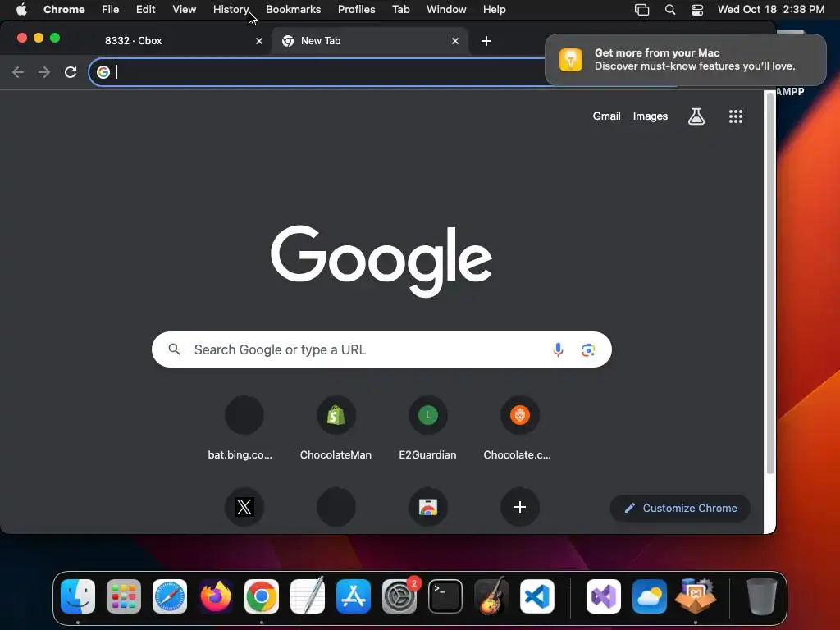This screenshot has width=840, height=630.
Task: Add a new shortcut tile
Action: pyautogui.click(x=519, y=507)
